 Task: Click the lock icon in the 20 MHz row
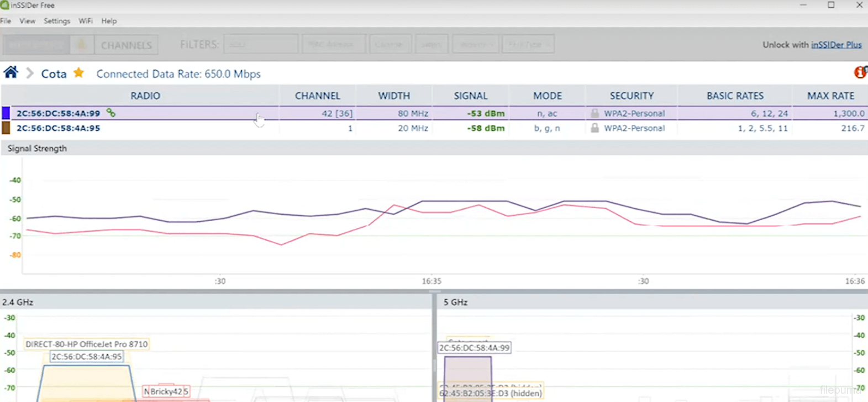point(595,128)
